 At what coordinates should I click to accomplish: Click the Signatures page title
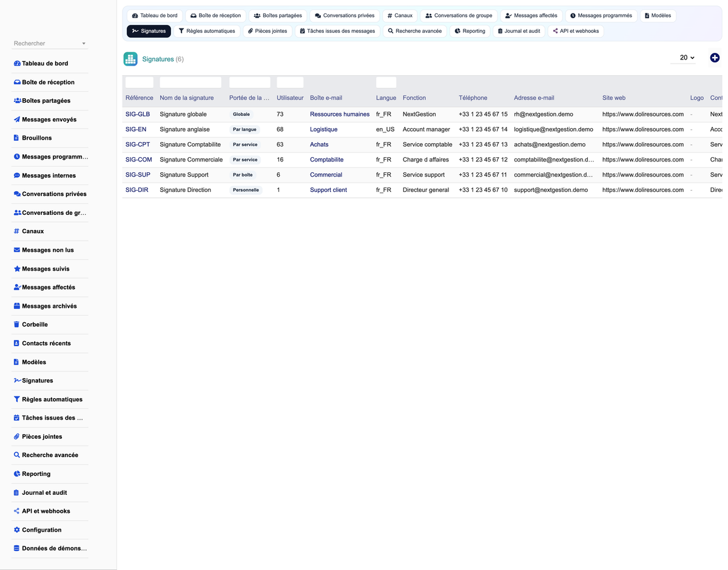pos(158,59)
